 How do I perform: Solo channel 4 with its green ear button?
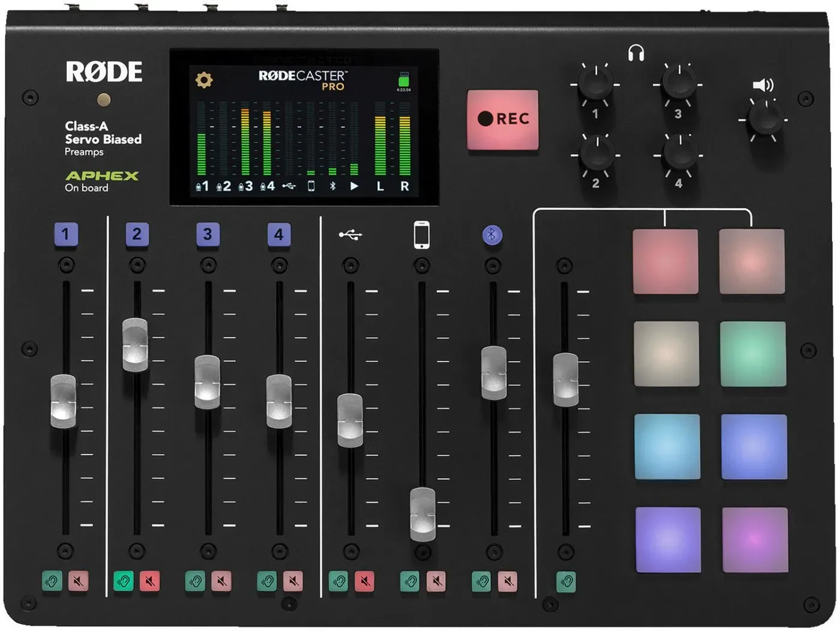[267, 581]
